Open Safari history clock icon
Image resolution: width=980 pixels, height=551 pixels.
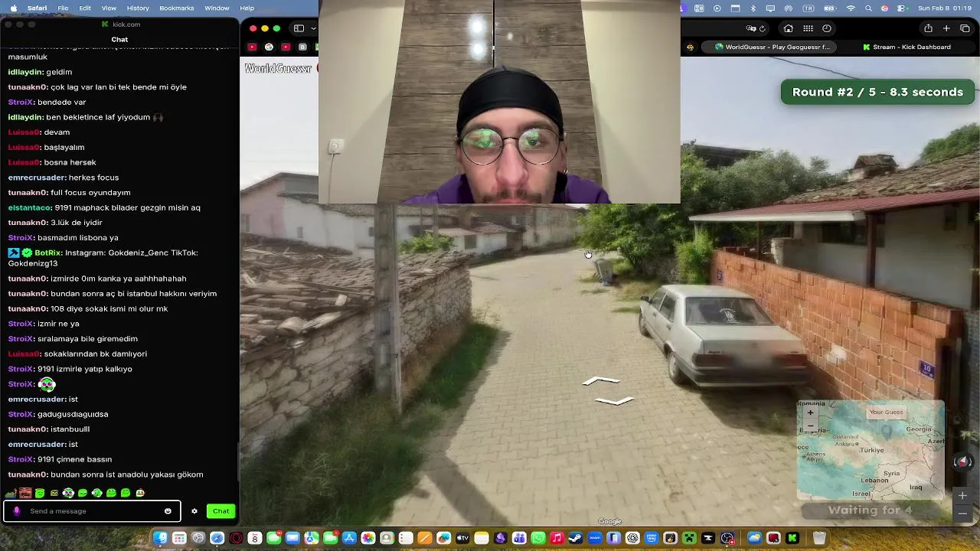[x=827, y=28]
